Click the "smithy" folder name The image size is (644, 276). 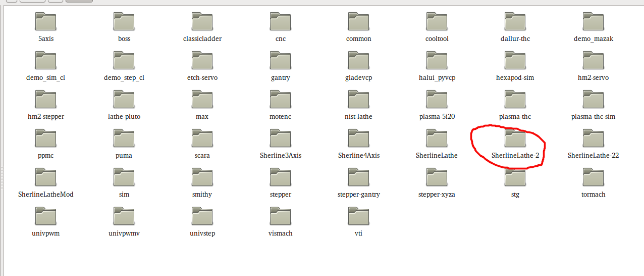pyautogui.click(x=202, y=194)
